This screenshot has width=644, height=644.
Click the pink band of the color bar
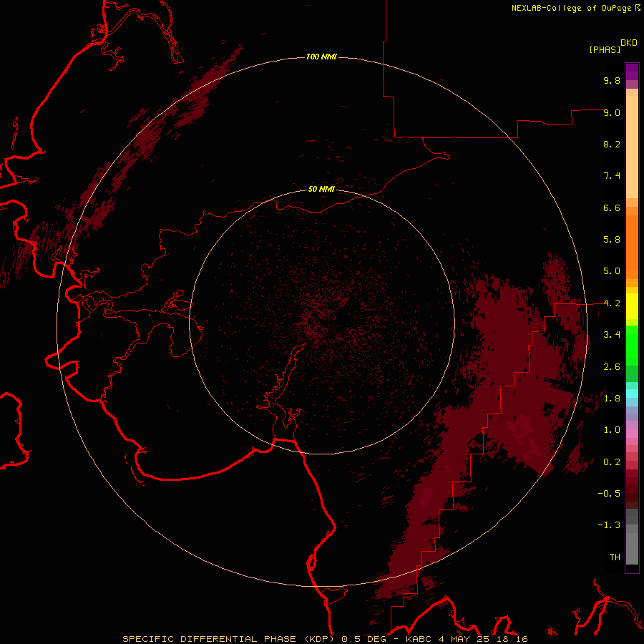click(x=632, y=434)
